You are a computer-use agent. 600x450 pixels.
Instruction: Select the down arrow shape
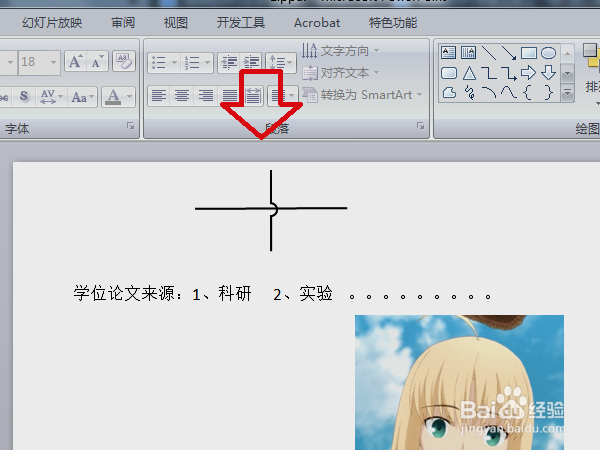pyautogui.click(x=548, y=73)
